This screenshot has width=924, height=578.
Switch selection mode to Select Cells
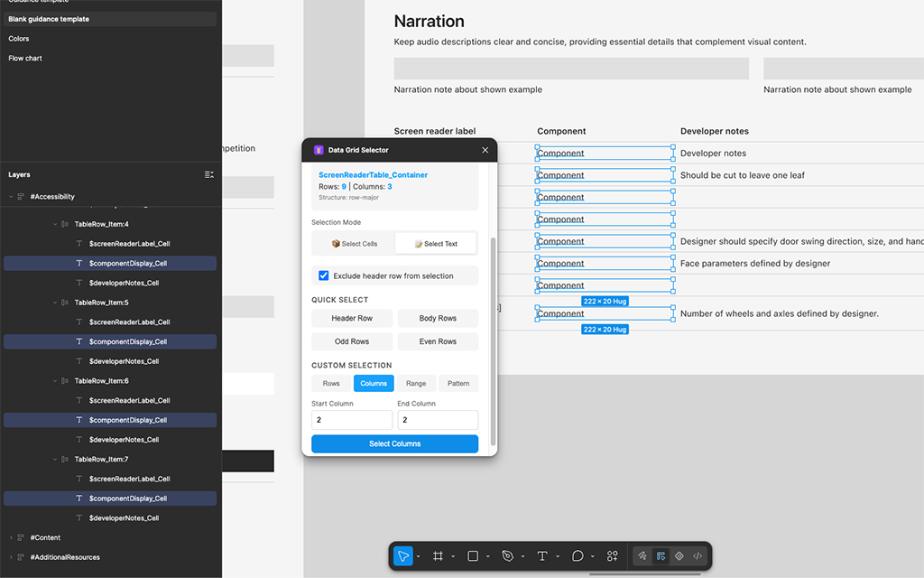point(354,244)
